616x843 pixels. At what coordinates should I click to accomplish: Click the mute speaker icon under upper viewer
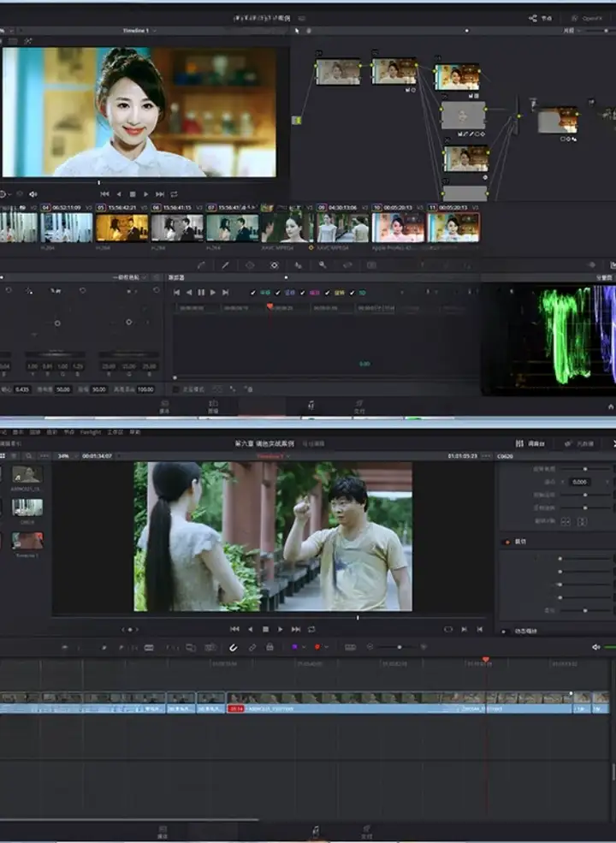coord(33,194)
